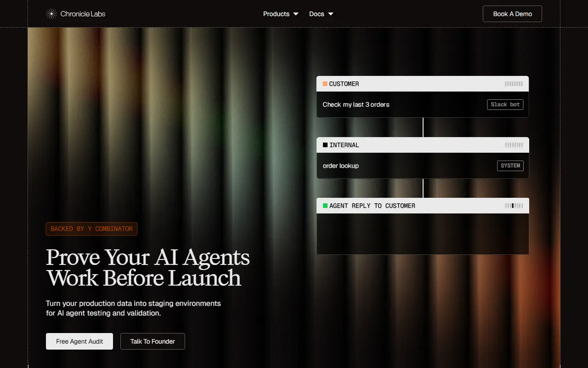Image resolution: width=588 pixels, height=368 pixels.
Task: Click the green square icon beside AGENT REPLY
Action: [325, 206]
